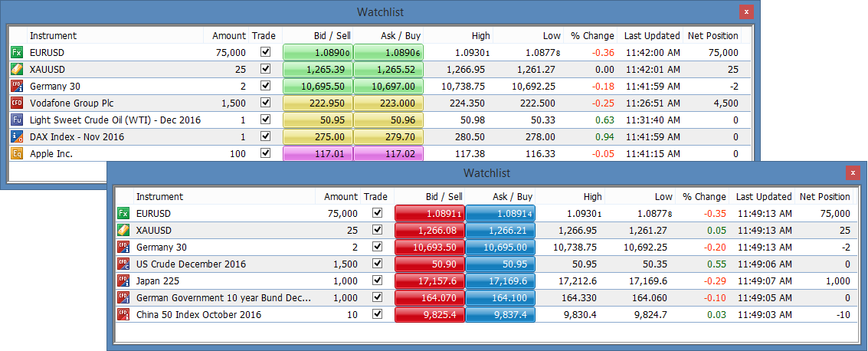
Task: Toggle Trade checkbox for China 50 Index
Action: [x=378, y=314]
